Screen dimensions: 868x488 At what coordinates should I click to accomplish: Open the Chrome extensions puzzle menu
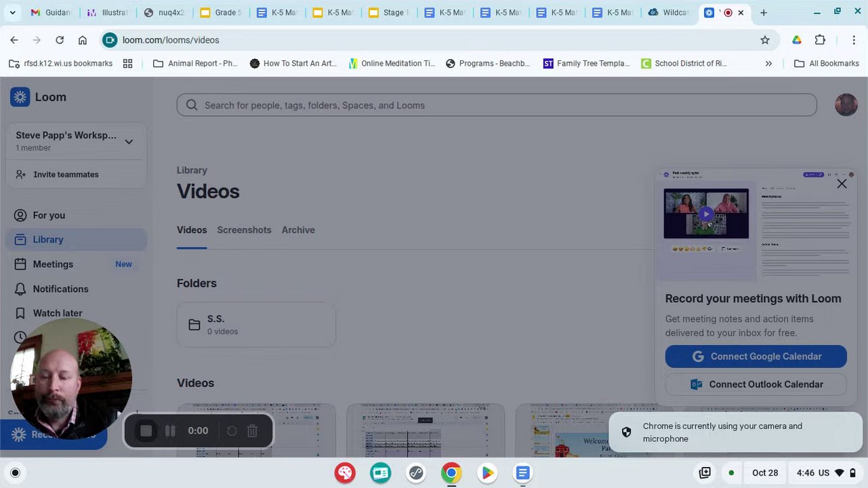820,40
